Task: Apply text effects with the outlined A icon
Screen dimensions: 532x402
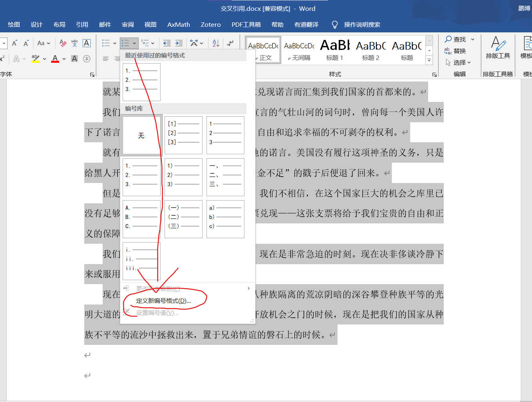Action: (16, 59)
